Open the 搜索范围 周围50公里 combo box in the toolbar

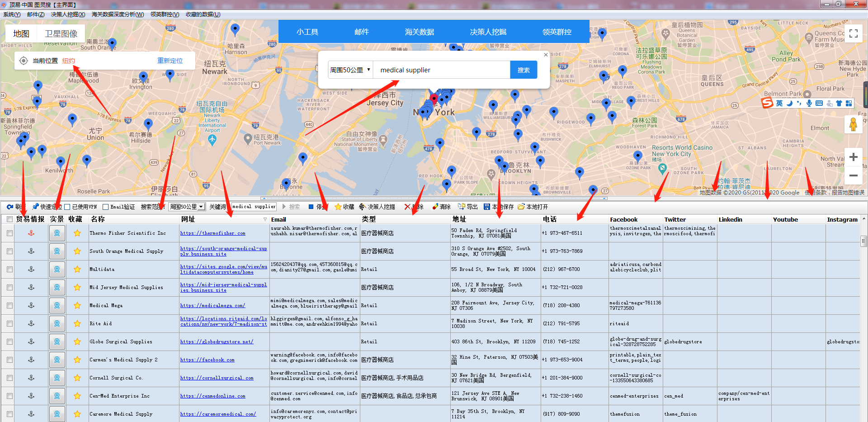coord(187,207)
